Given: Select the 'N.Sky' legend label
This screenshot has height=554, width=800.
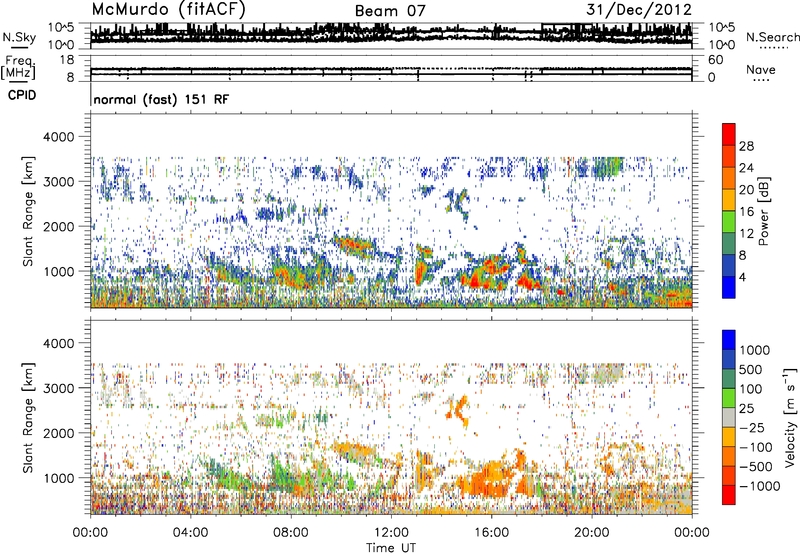Looking at the screenshot, I should (19, 37).
